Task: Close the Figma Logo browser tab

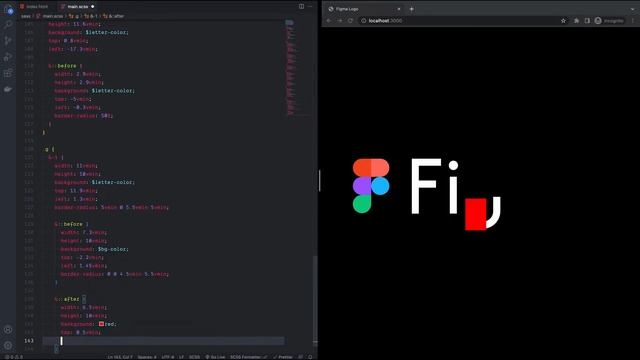Action: pos(399,9)
